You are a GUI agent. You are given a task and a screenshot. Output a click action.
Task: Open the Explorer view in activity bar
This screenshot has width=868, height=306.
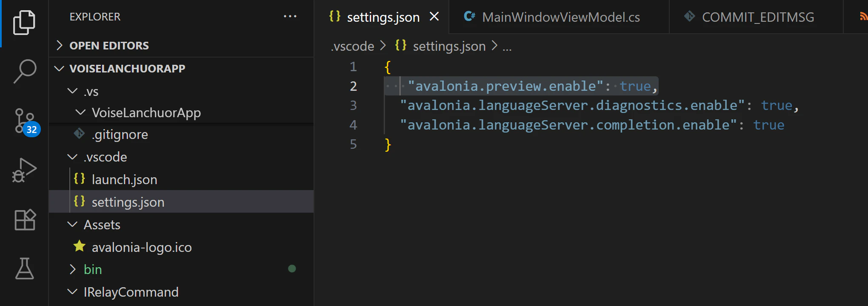[x=24, y=22]
